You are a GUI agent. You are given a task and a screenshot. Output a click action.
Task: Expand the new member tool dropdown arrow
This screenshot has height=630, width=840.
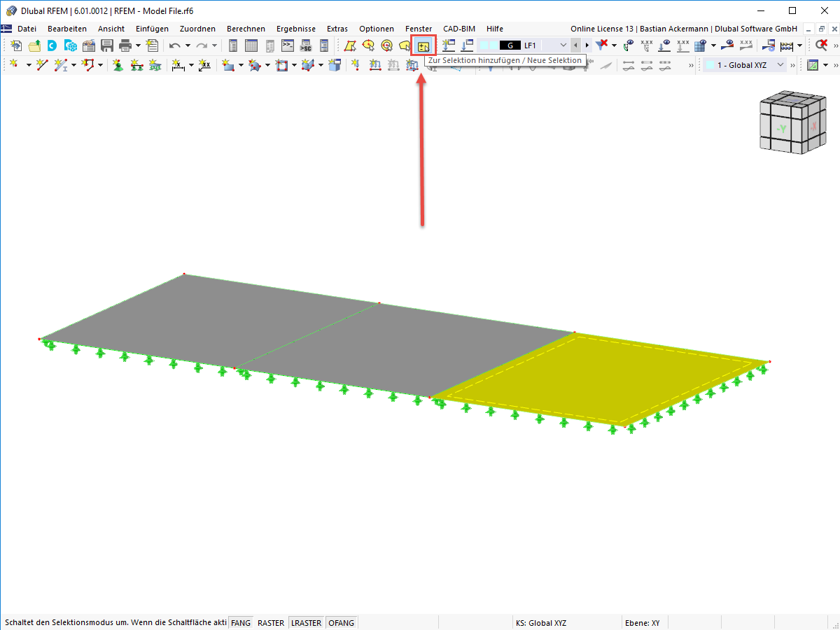tap(73, 65)
